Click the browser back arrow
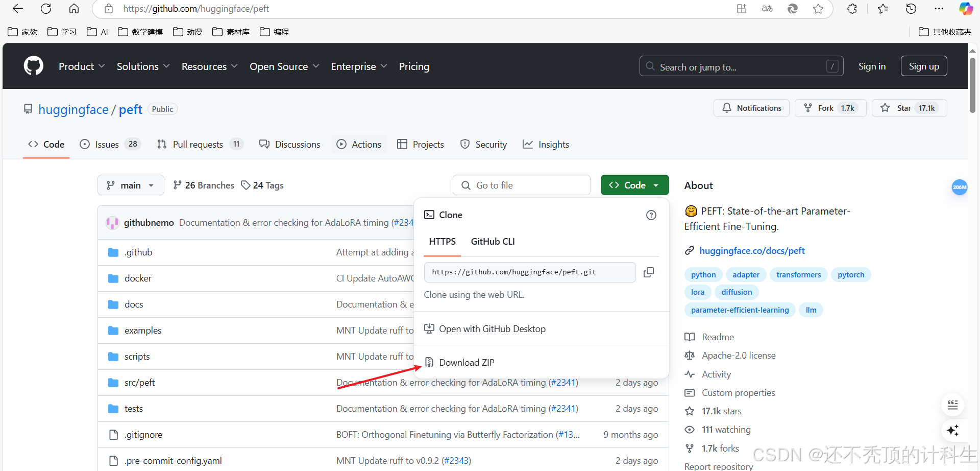Screen dimensions: 980x471 [18, 9]
